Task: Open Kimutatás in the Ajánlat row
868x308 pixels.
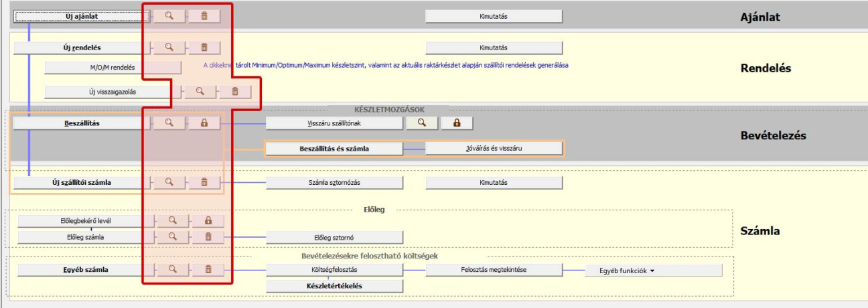Action: click(x=494, y=16)
